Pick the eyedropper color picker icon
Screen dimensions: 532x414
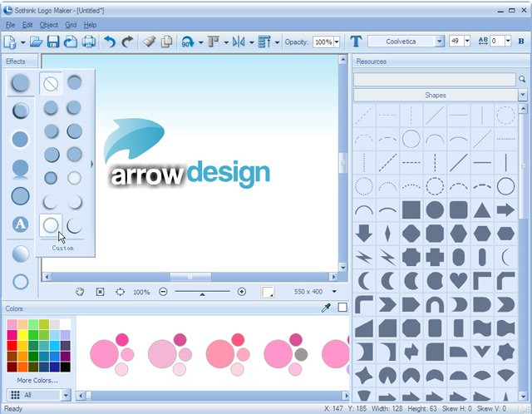(326, 308)
